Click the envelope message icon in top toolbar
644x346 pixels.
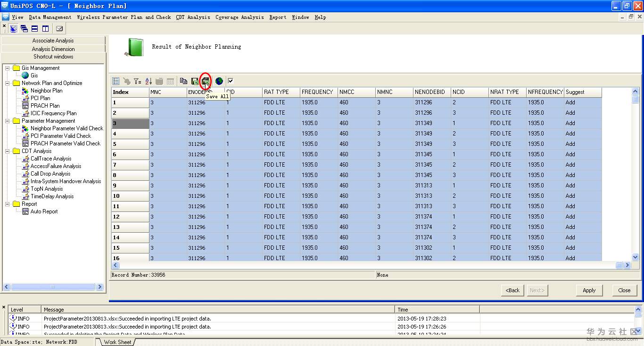tap(59, 29)
